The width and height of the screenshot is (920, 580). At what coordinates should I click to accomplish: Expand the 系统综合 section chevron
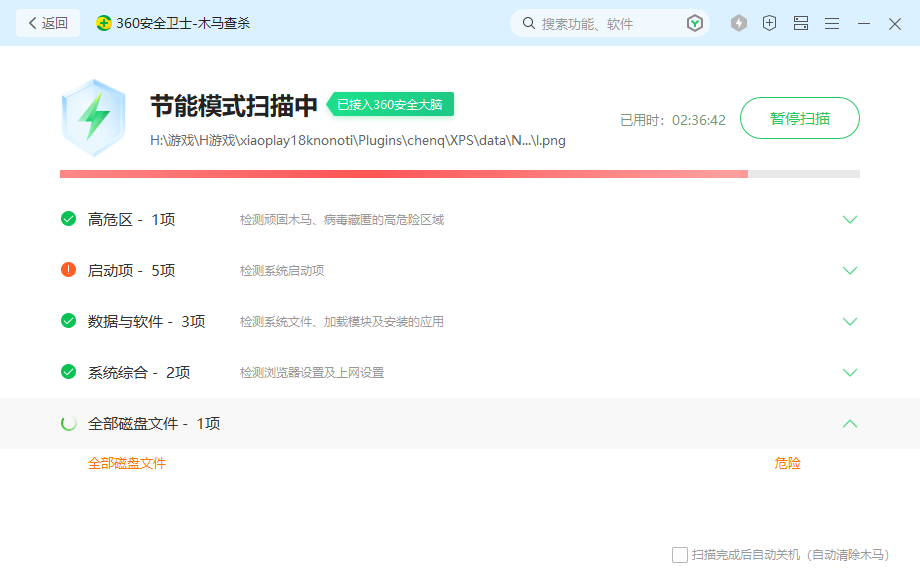pos(850,372)
